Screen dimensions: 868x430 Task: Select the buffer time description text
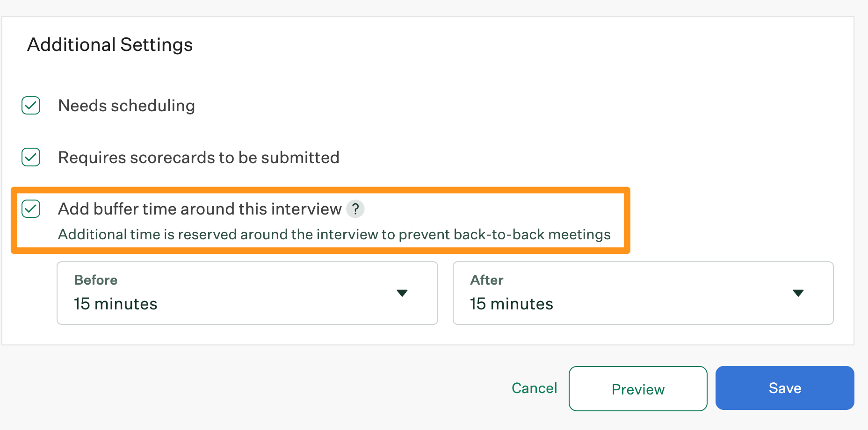pos(334,234)
